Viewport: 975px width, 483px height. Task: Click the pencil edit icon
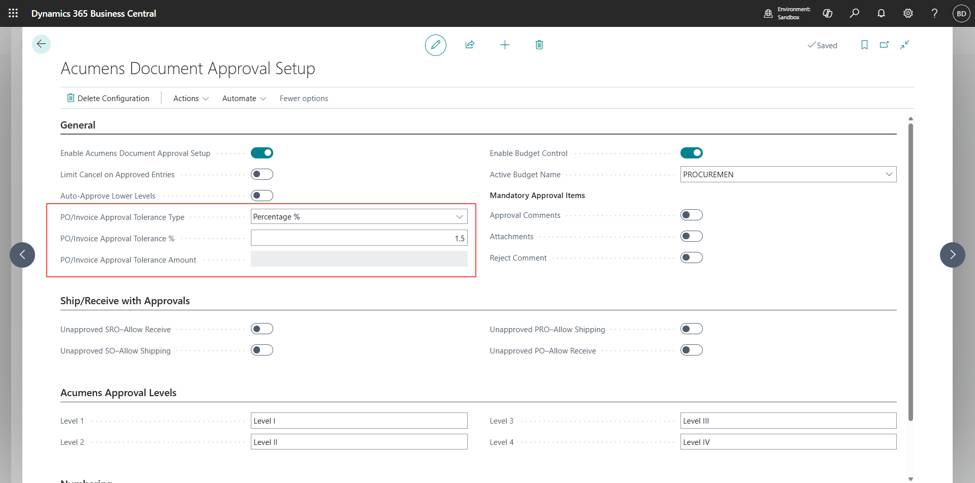[436, 45]
